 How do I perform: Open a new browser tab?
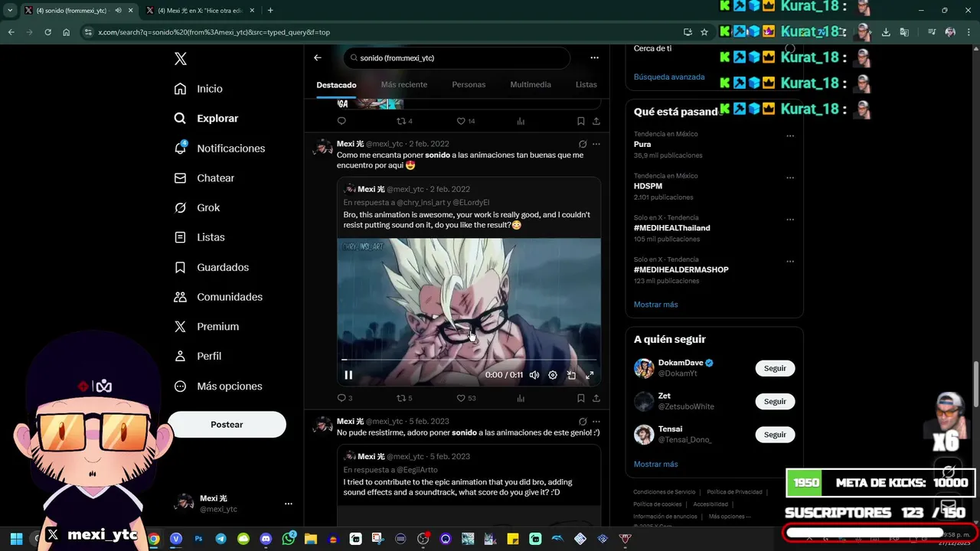(270, 11)
